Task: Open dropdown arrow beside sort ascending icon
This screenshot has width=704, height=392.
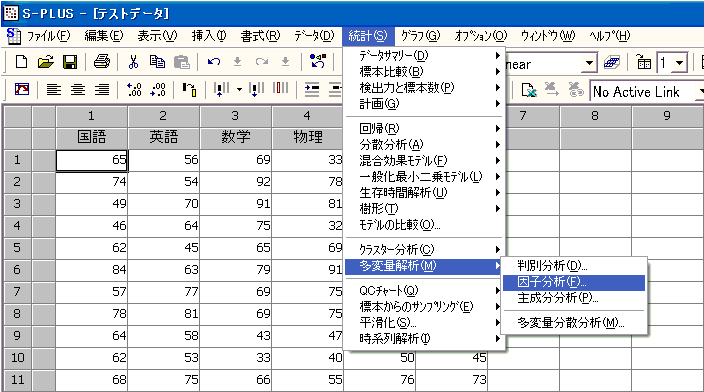Action: coord(239,90)
